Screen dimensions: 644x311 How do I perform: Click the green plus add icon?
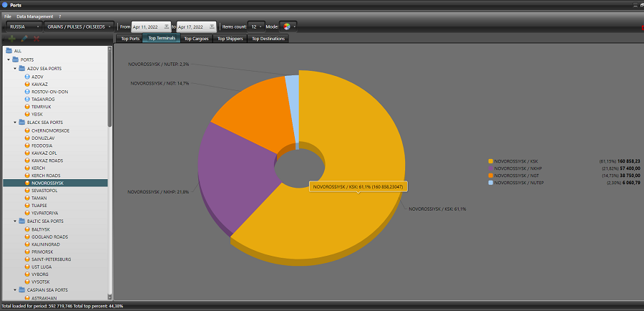[x=12, y=39]
